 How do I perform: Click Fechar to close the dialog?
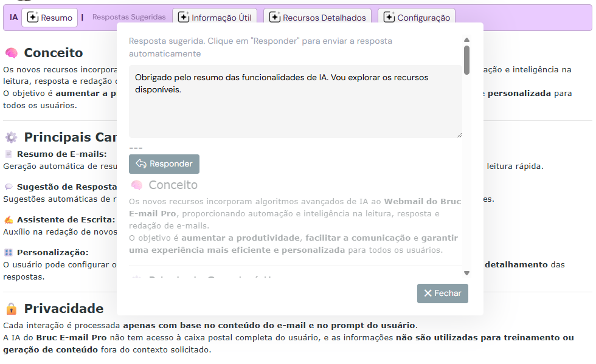click(x=442, y=294)
